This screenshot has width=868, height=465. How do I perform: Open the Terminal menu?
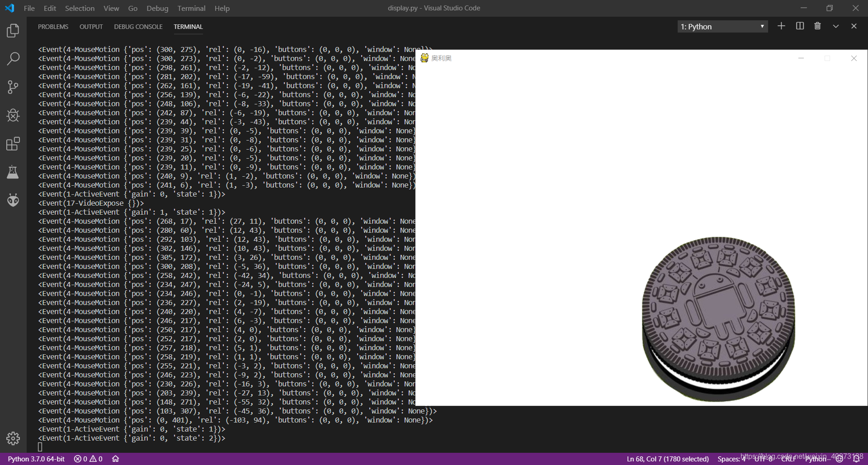click(191, 8)
